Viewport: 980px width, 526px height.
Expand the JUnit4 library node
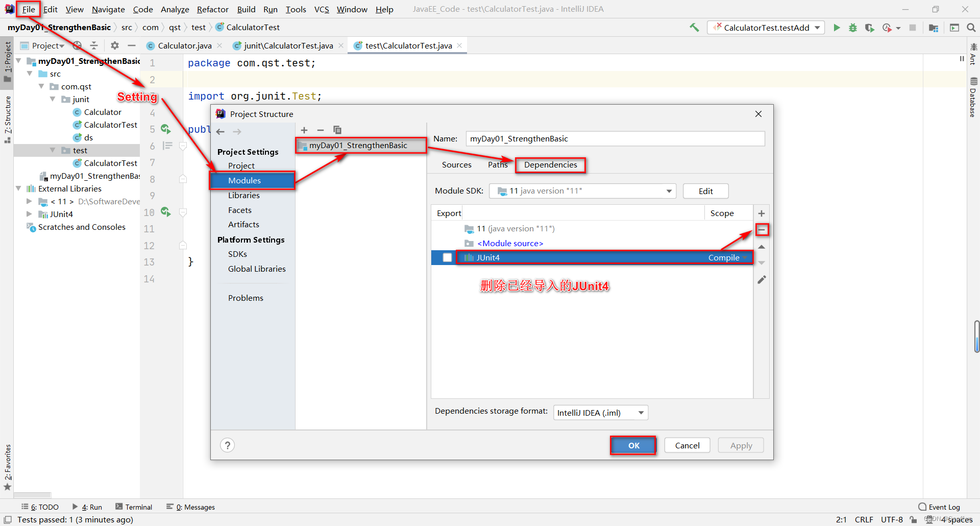(x=30, y=214)
